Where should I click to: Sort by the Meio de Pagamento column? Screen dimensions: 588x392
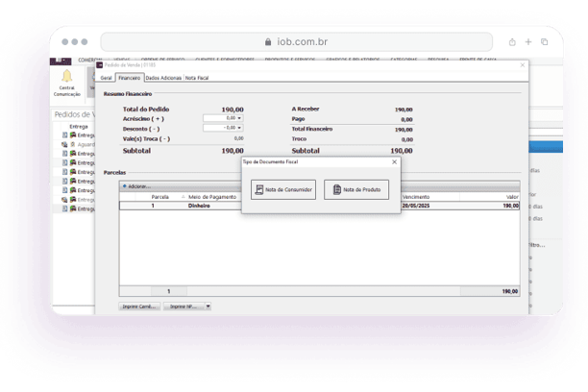212,197
